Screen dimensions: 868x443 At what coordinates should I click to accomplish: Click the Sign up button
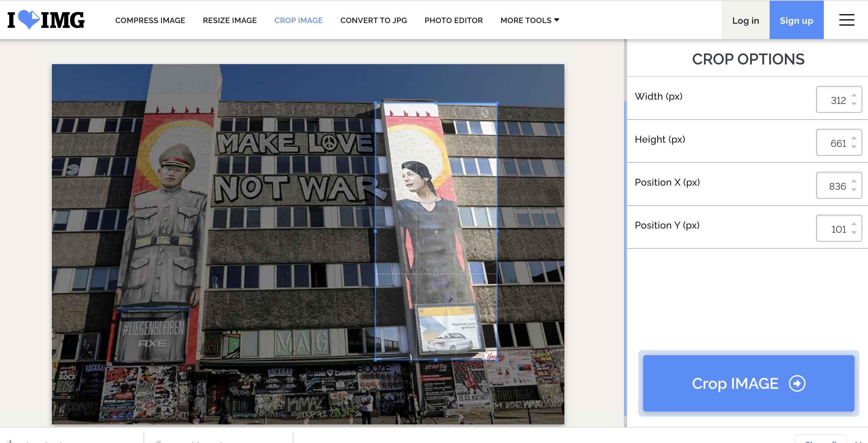click(797, 20)
